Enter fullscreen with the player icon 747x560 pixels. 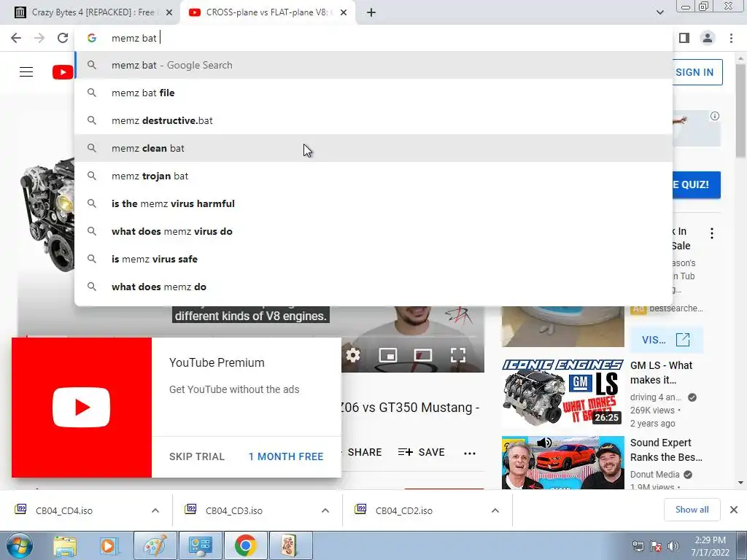pos(458,355)
